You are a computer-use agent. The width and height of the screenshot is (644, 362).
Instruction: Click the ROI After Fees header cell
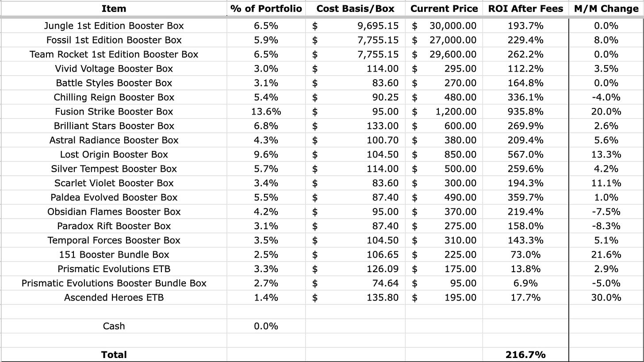(x=525, y=9)
